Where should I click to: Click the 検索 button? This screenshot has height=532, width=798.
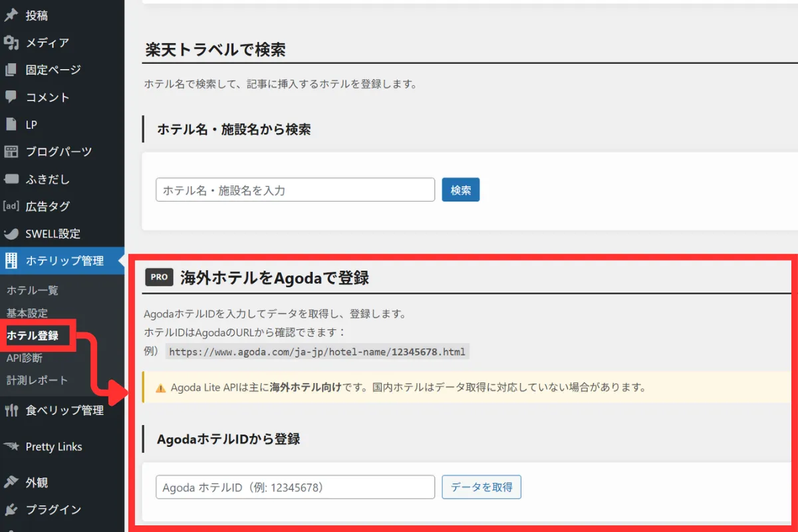[461, 190]
